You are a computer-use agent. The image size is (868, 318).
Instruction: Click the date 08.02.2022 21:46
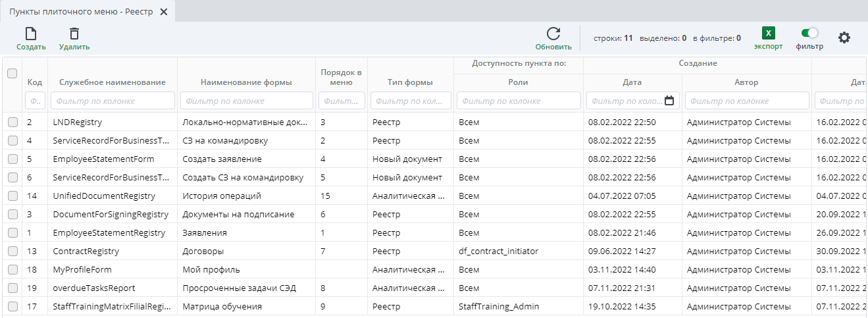click(622, 232)
